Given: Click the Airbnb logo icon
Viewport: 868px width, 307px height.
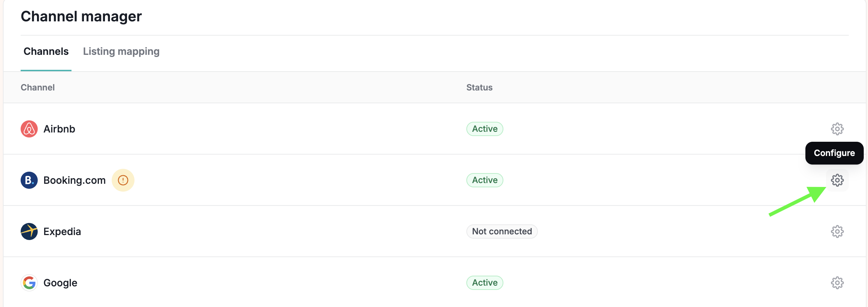Looking at the screenshot, I should pyautogui.click(x=29, y=129).
